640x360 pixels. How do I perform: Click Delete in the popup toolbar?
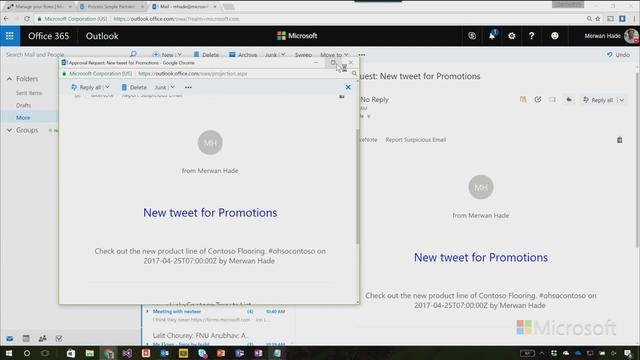(134, 87)
